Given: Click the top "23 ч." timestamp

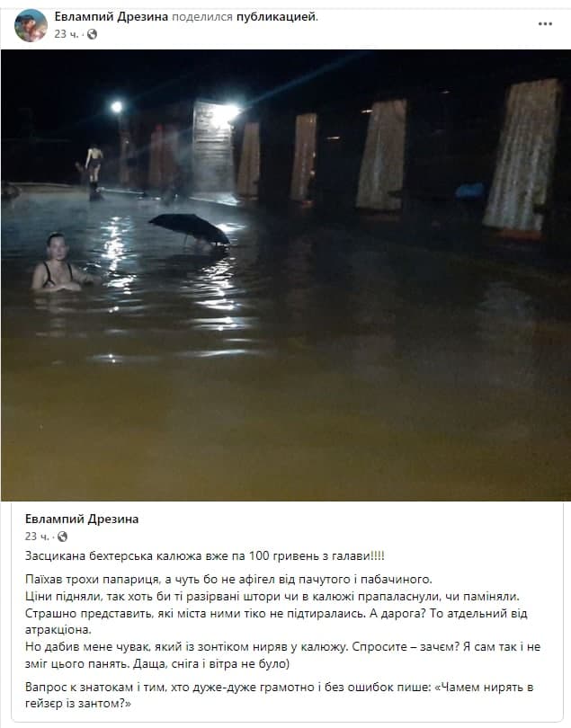Looking at the screenshot, I should point(67,34).
